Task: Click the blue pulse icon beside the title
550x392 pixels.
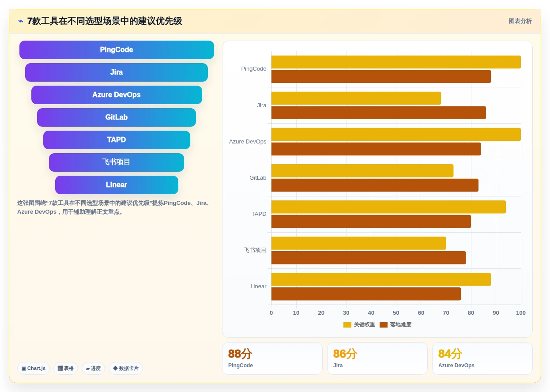Action: [x=21, y=21]
